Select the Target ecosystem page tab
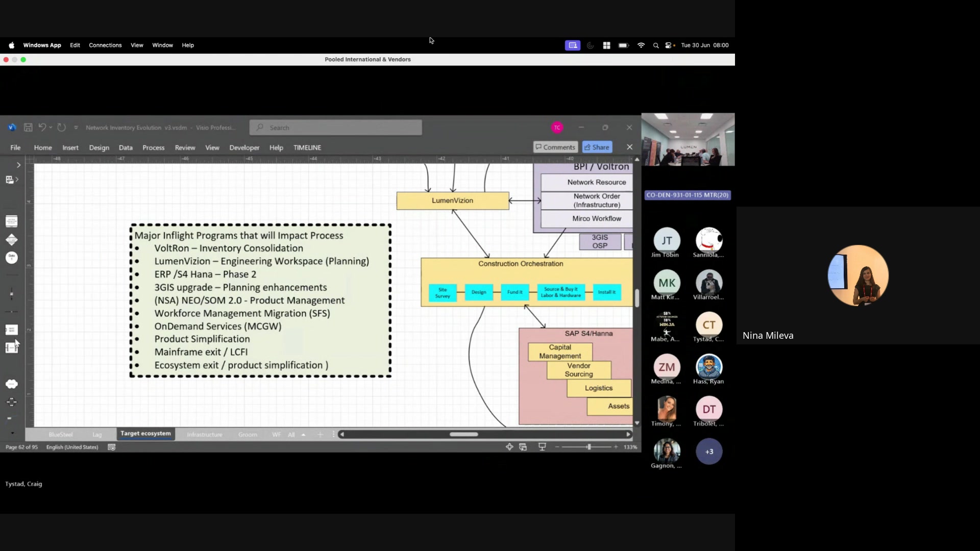The height and width of the screenshot is (551, 980). pos(145,434)
